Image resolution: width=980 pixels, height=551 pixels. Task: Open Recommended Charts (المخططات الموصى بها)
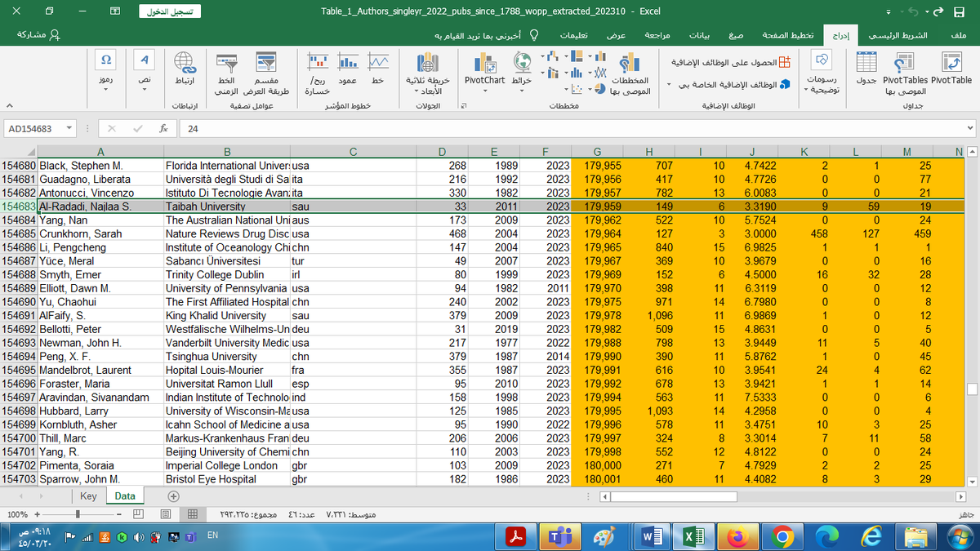point(630,73)
